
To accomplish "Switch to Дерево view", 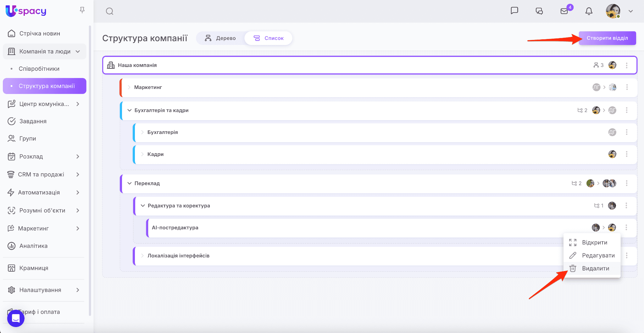I will click(x=220, y=38).
